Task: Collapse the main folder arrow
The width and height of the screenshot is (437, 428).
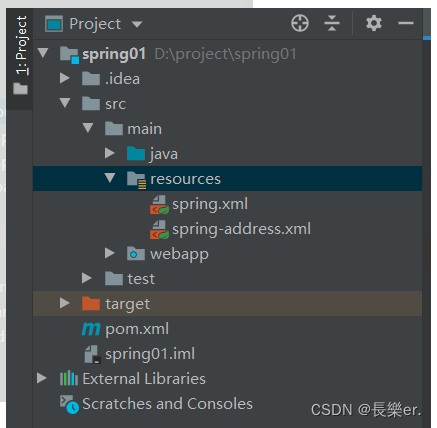Action: [88, 128]
